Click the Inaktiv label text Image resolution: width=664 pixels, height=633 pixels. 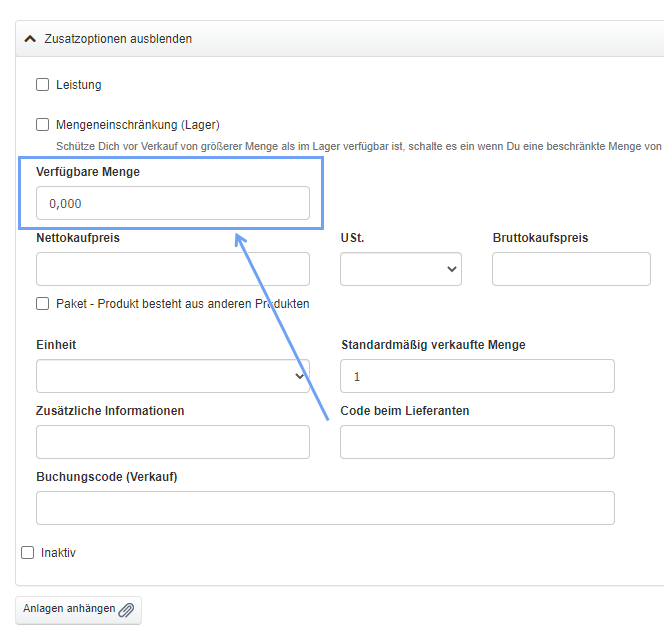pos(58,552)
